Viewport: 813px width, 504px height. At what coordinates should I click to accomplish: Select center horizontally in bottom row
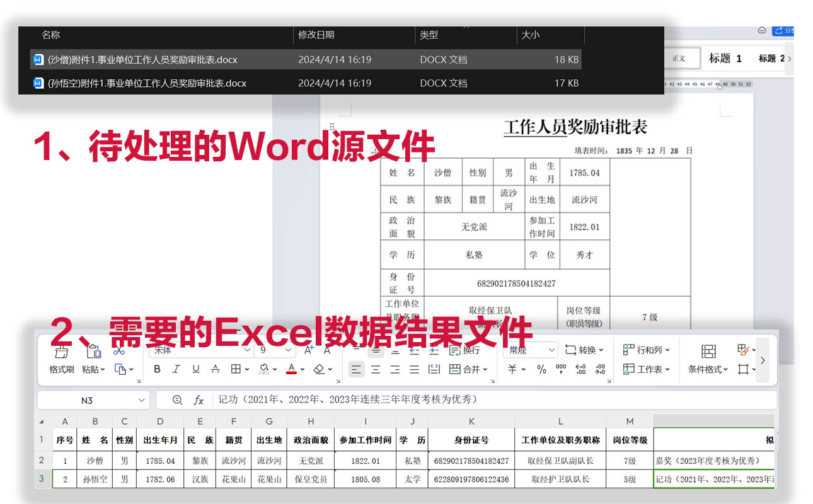tap(376, 369)
